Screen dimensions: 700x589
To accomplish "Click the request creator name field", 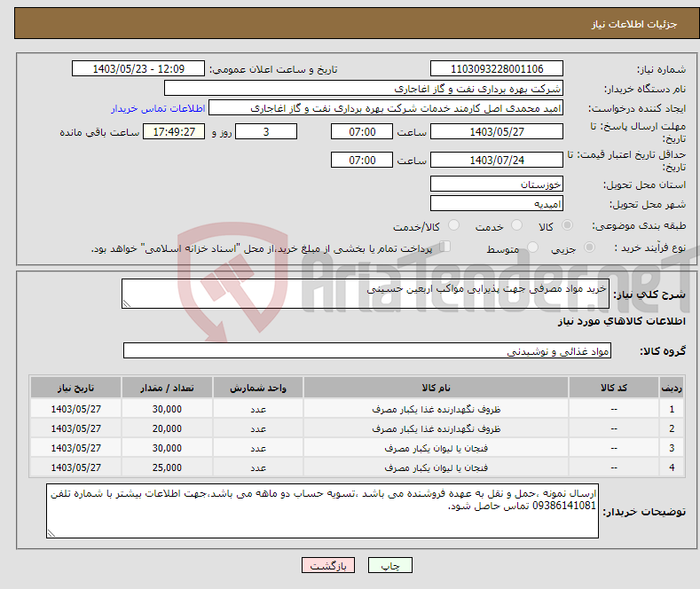I will [386, 108].
